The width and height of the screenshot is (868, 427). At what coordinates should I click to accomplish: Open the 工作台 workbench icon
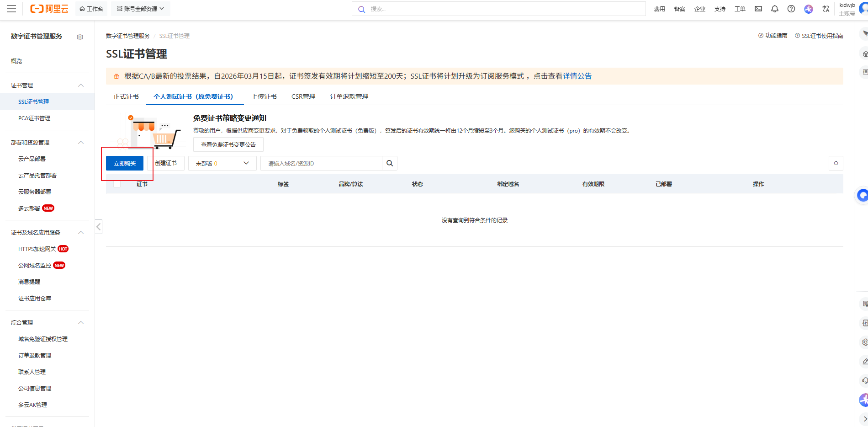pyautogui.click(x=91, y=8)
